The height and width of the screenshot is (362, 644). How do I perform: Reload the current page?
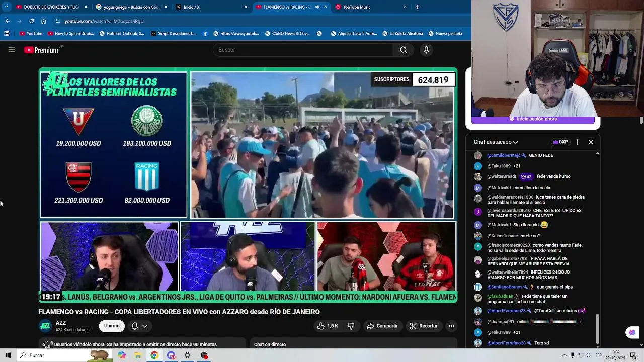31,21
